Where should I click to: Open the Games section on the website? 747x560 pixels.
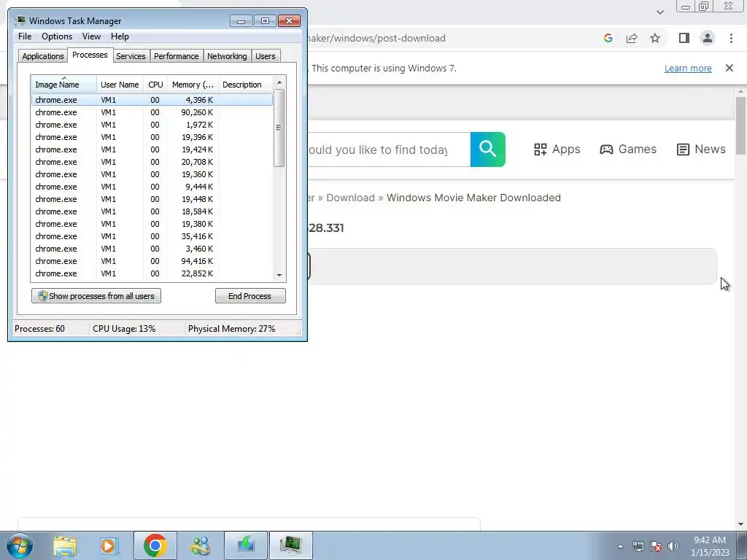point(628,149)
